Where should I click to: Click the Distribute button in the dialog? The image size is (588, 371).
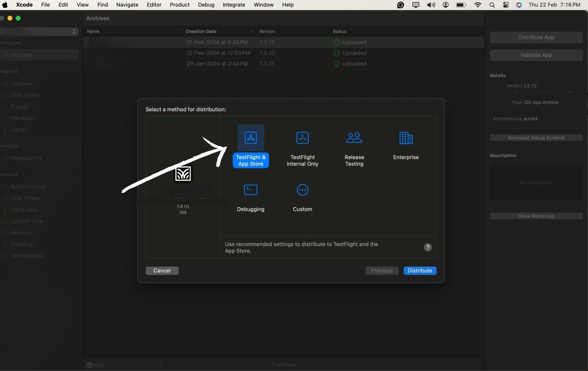pos(420,270)
